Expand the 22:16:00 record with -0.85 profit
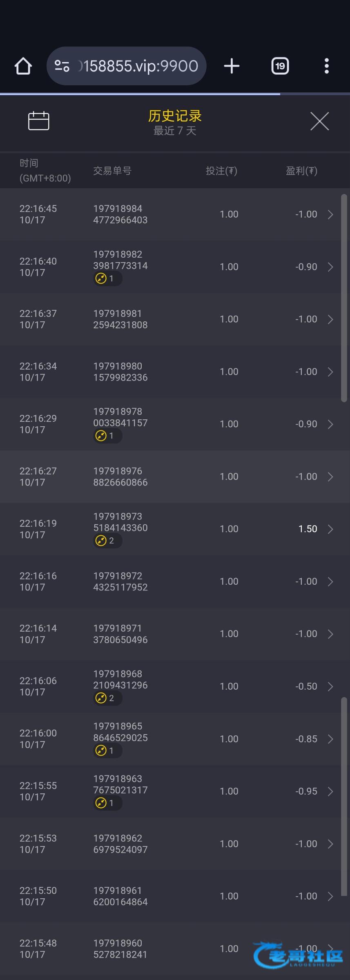Viewport: 350px width, 980px height. pos(330,739)
